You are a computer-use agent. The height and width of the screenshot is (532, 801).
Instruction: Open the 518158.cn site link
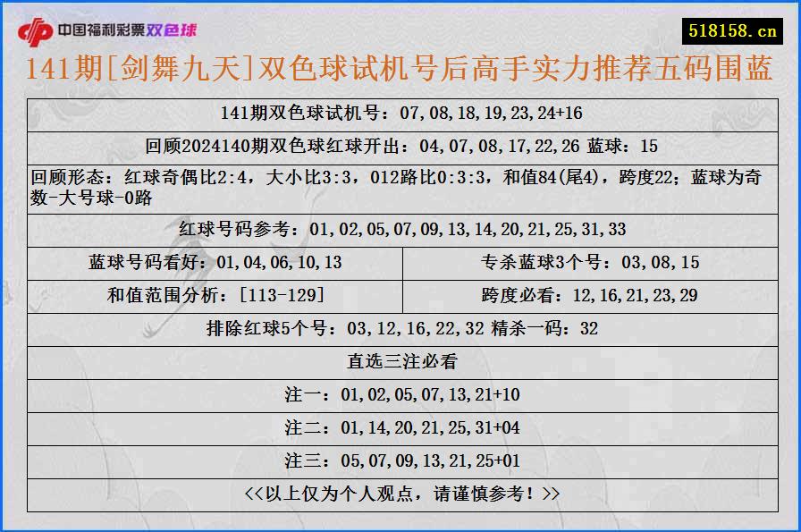(x=731, y=28)
